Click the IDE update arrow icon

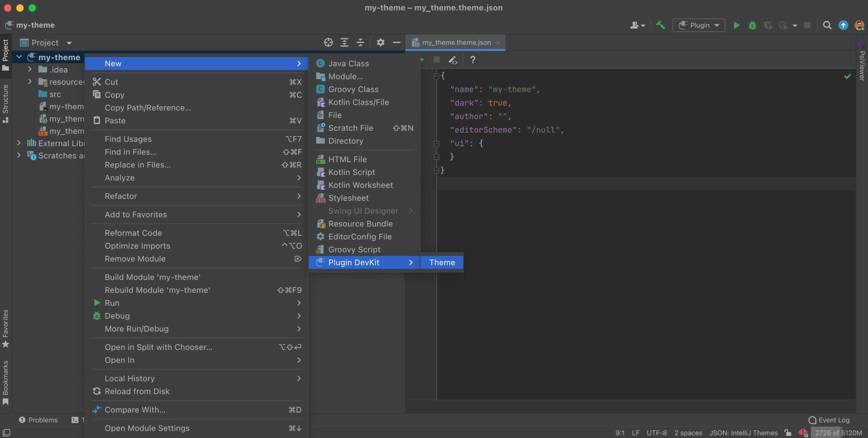[843, 25]
